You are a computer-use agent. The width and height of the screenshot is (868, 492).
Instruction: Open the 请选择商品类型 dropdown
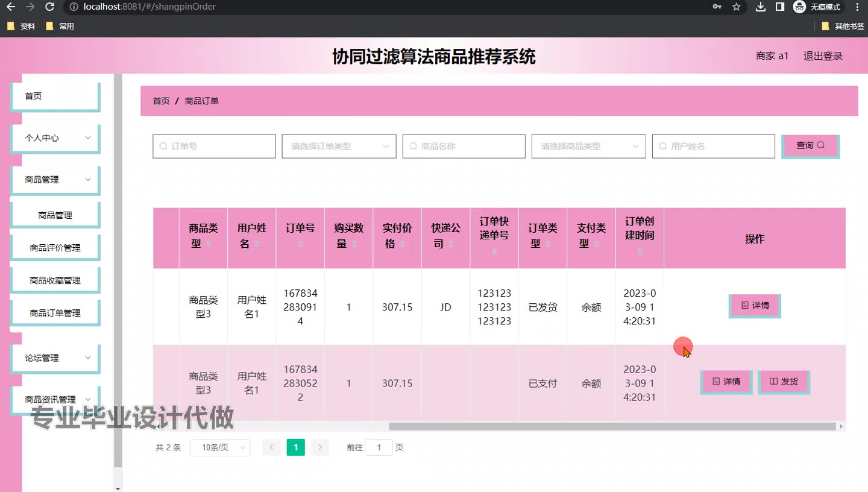click(588, 147)
